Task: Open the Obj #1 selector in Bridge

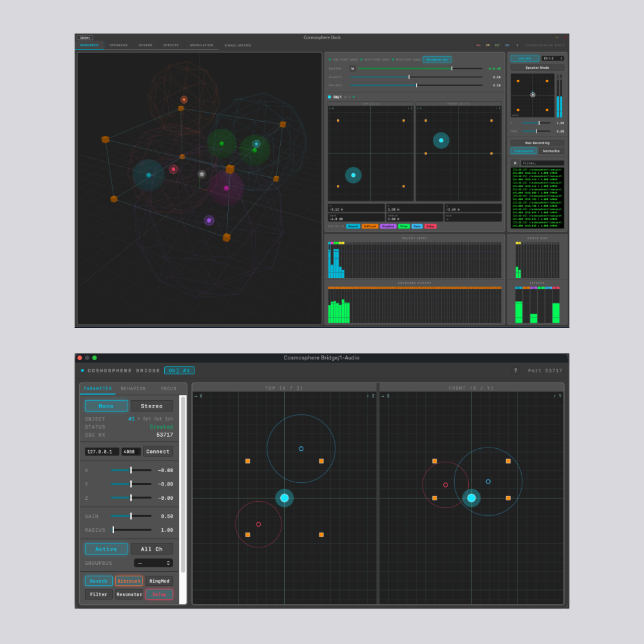Action: [x=180, y=370]
